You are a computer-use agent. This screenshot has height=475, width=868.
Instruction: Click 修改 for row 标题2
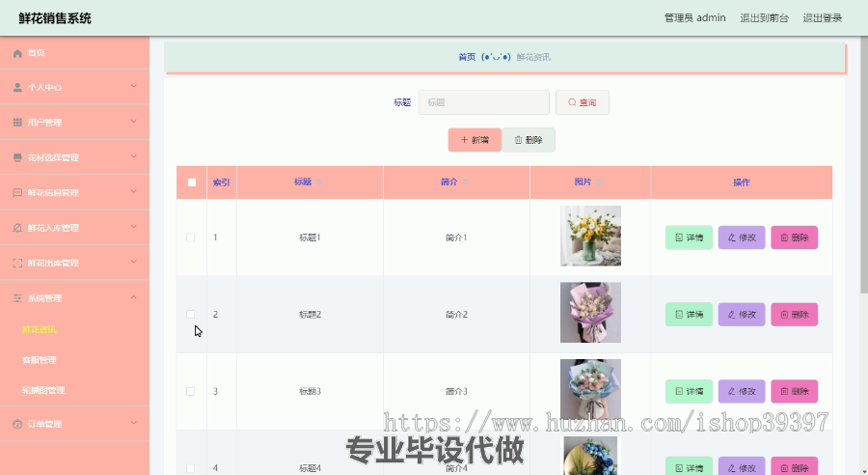742,315
